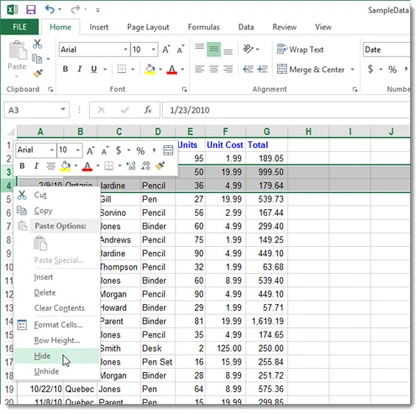420x414 pixels.
Task: Toggle Wrap Text
Action: tap(300, 50)
